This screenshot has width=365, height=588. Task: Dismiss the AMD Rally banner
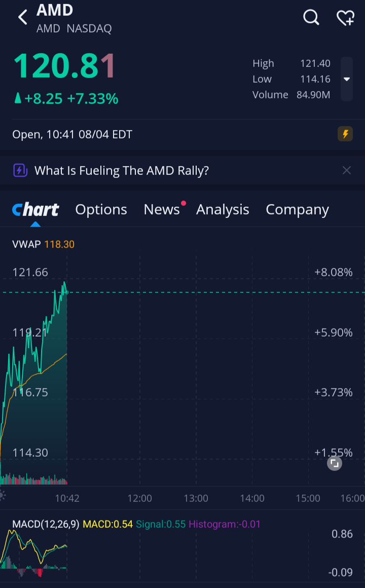point(347,170)
